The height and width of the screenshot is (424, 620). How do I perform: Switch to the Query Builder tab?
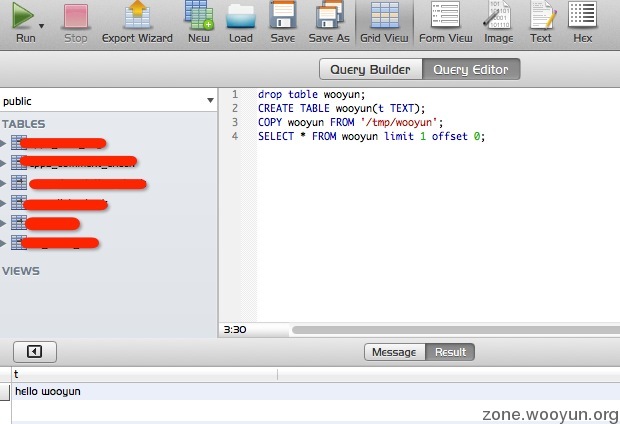[x=371, y=69]
